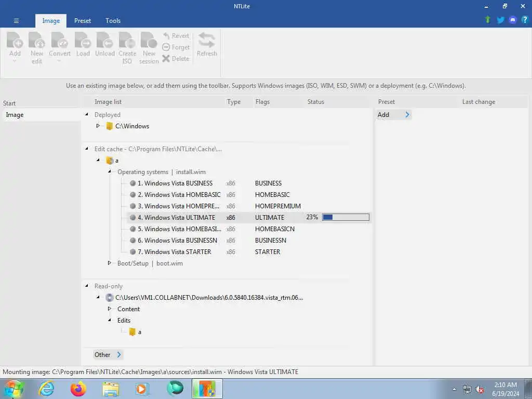Image resolution: width=532 pixels, height=399 pixels.
Task: Expand the Content node
Action: [x=110, y=309]
